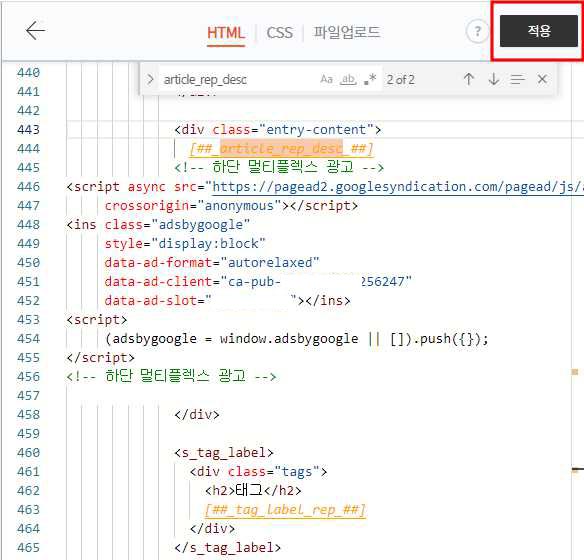Click the closing script tag on line 455

(101, 357)
